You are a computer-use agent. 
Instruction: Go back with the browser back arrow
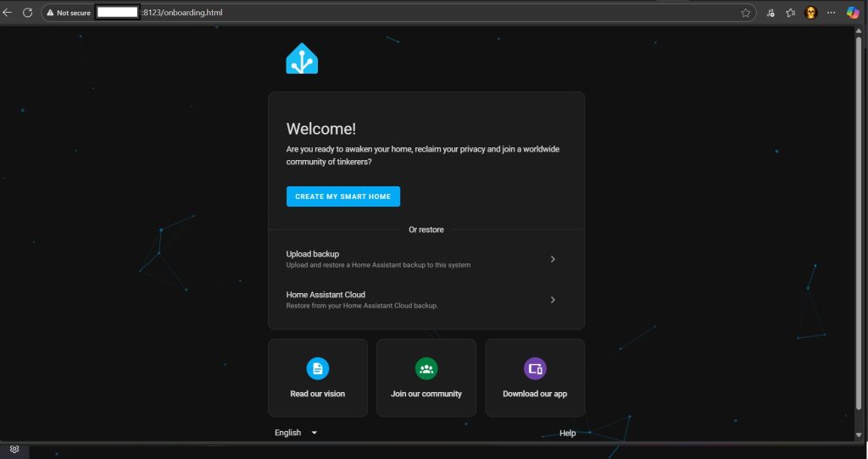(x=8, y=12)
